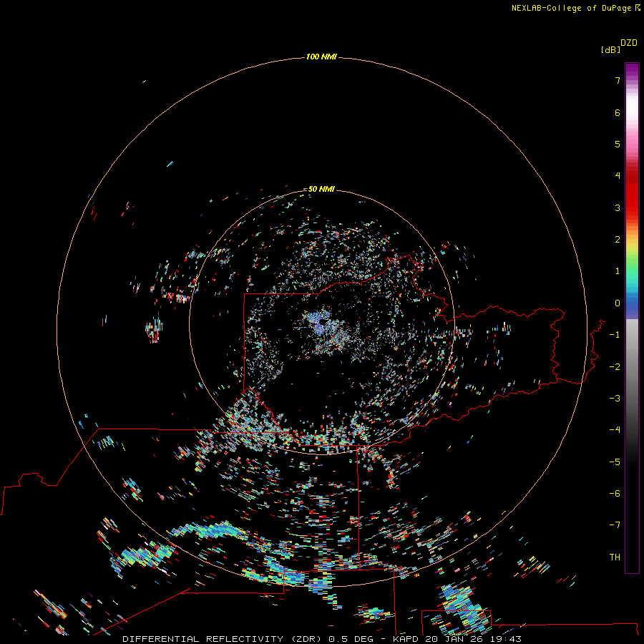Click the -3 value on color scale
The width and height of the screenshot is (644, 644).
(615, 399)
